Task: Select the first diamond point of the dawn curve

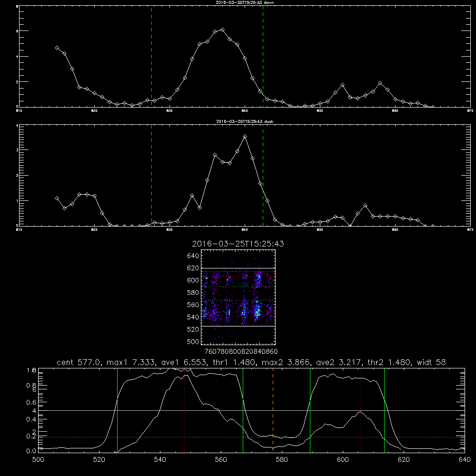Action: [x=57, y=48]
